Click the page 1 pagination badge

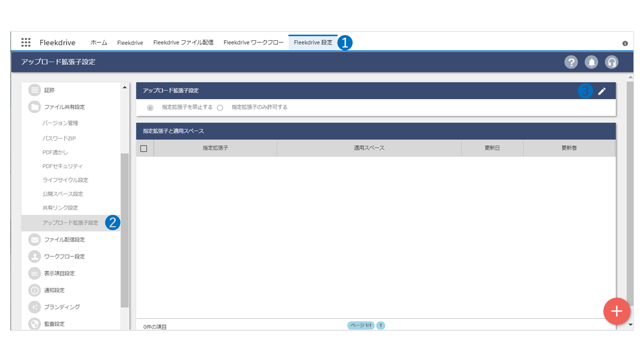[381, 326]
